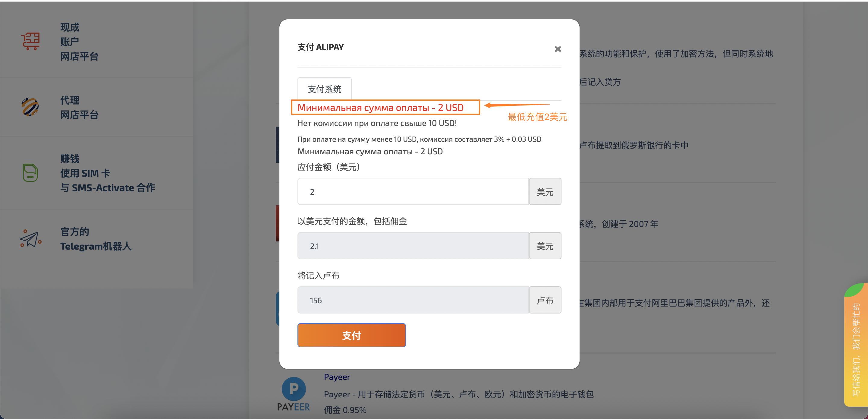Click the 美元 label beside amount input

pyautogui.click(x=545, y=192)
